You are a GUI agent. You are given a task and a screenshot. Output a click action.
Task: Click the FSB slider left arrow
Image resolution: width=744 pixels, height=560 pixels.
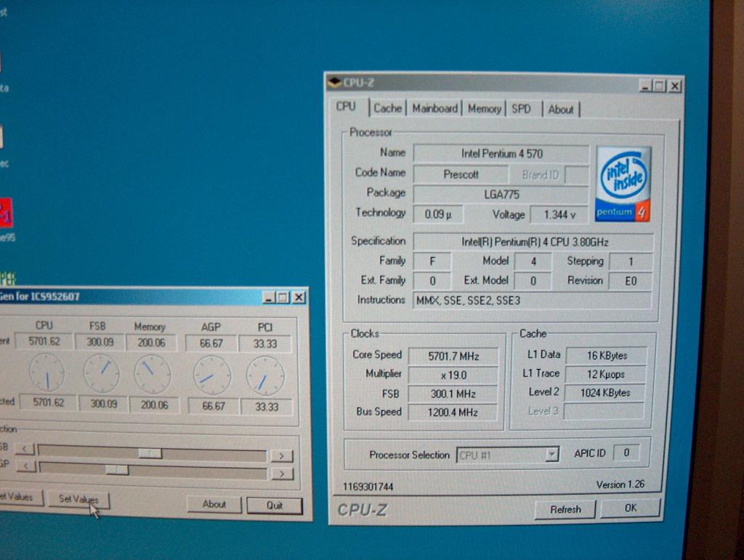25,448
